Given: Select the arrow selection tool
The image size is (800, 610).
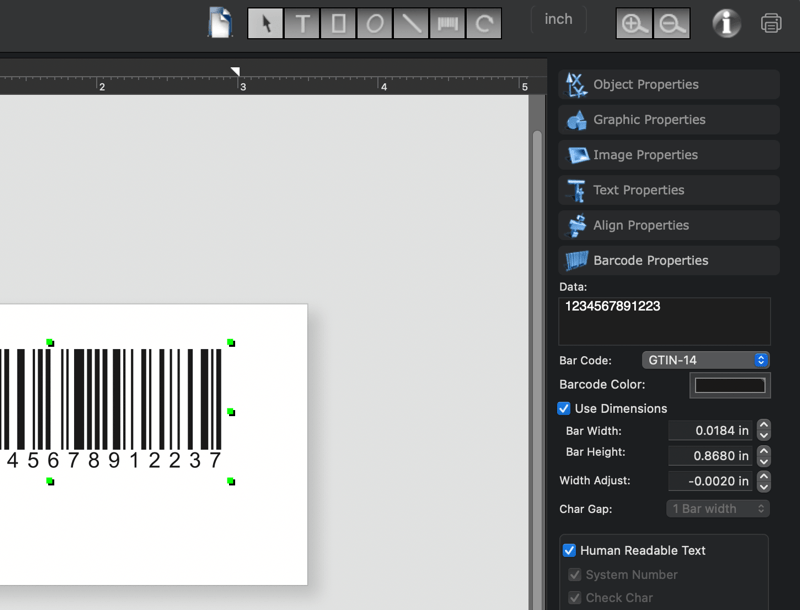Looking at the screenshot, I should (x=266, y=23).
